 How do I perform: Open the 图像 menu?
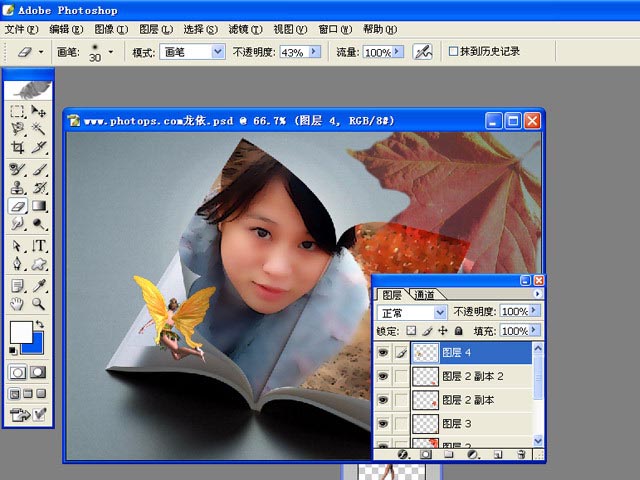tap(111, 29)
